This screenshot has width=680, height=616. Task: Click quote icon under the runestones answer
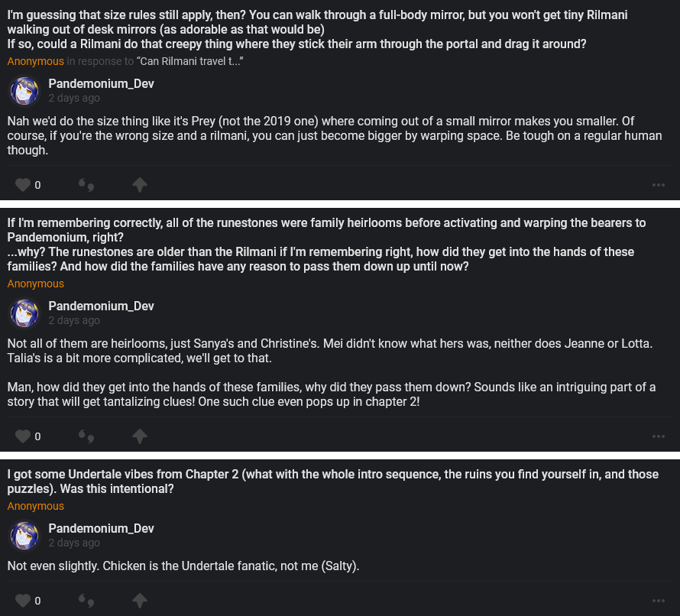coord(86,436)
